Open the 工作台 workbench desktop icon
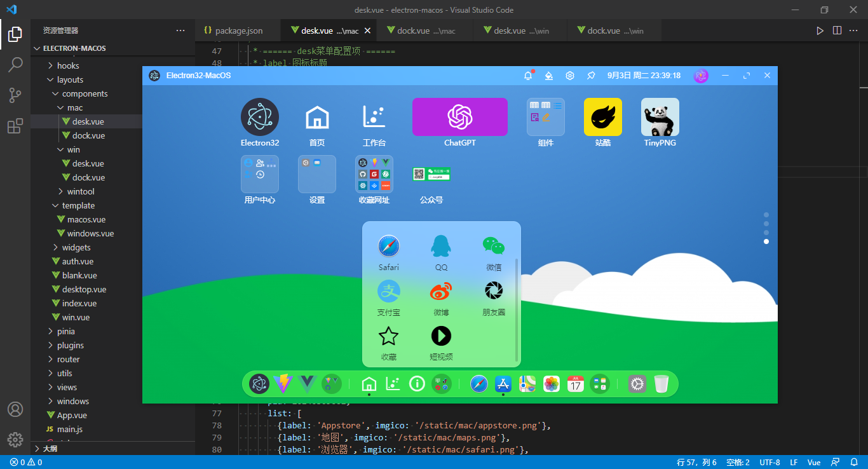The width and height of the screenshot is (868, 469). [374, 117]
